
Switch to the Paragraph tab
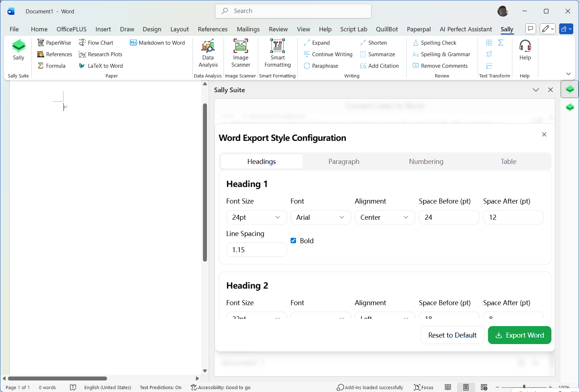344,161
